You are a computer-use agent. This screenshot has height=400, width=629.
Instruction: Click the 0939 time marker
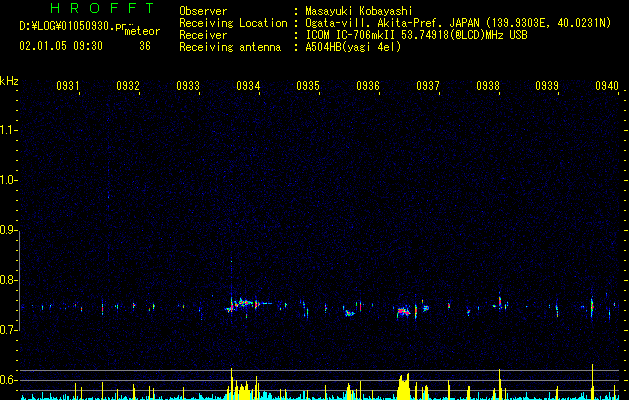547,86
